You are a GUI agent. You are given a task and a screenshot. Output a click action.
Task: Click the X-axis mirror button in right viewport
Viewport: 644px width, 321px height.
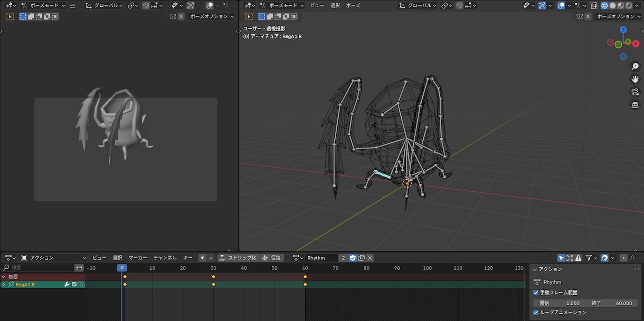coord(588,16)
